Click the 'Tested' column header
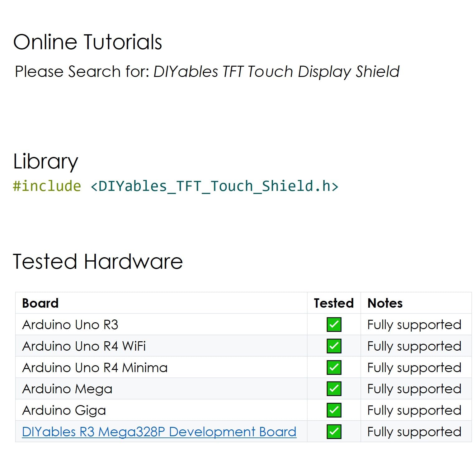This screenshot has width=476, height=468. coord(334,303)
